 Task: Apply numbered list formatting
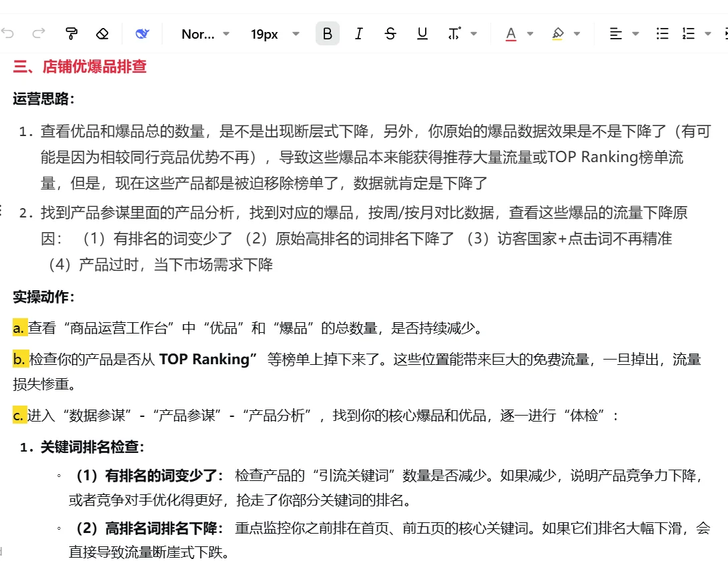coord(689,33)
